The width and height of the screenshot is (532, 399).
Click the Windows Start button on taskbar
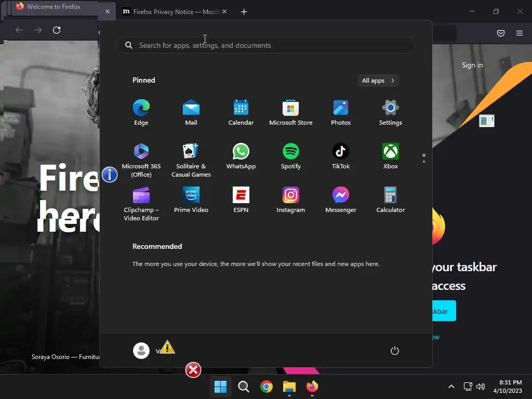[220, 387]
